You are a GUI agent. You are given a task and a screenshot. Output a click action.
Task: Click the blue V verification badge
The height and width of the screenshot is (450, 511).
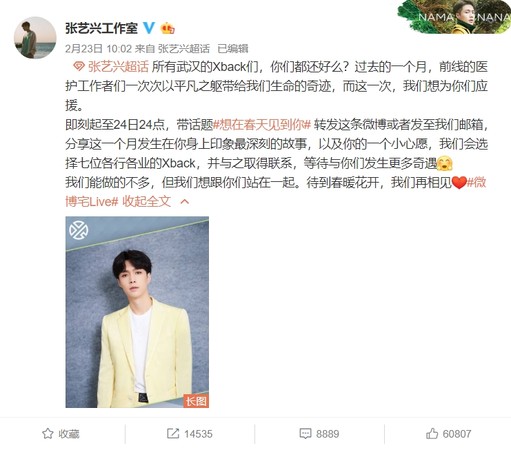click(148, 28)
